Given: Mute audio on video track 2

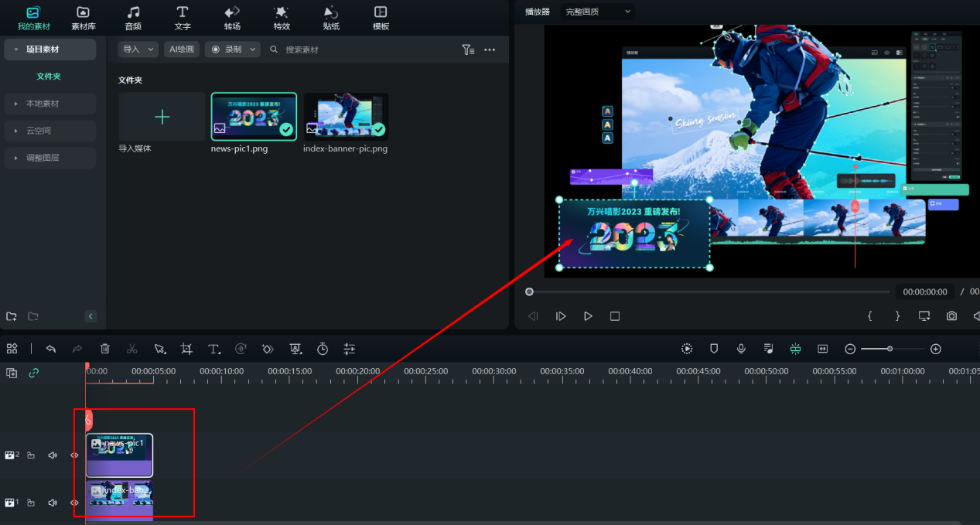Looking at the screenshot, I should tap(53, 455).
